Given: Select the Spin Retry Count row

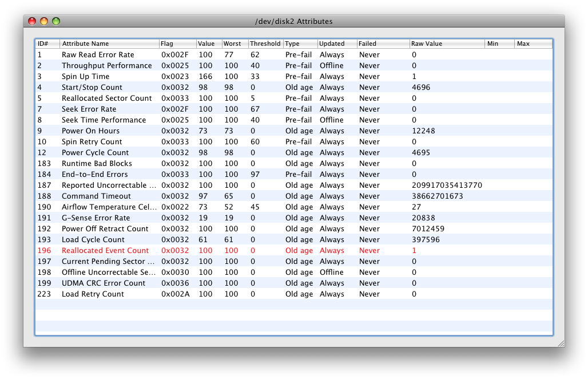Looking at the screenshot, I should click(x=294, y=142).
